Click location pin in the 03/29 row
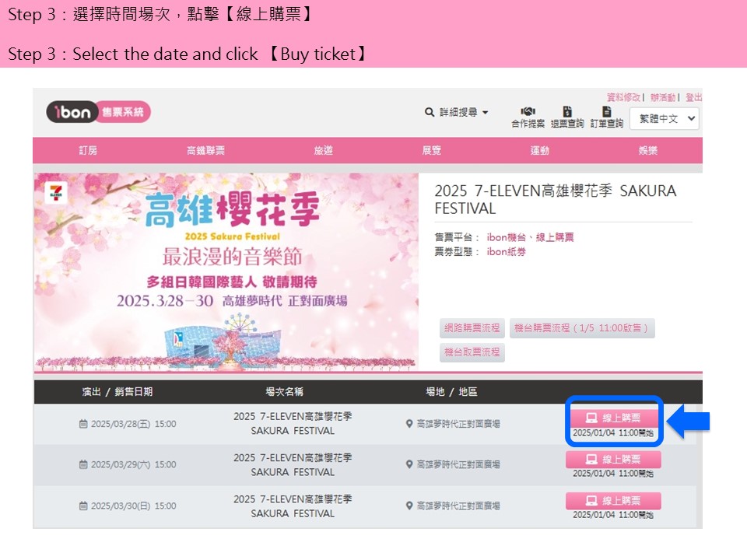This screenshot has height=560, width=747. click(409, 464)
